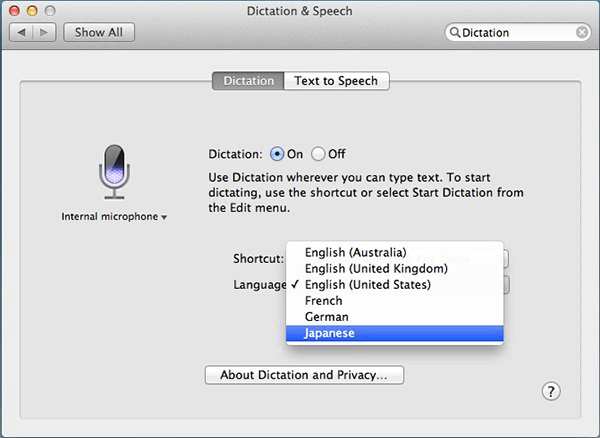
Task: Click the magnifying glass search icon
Action: 455,33
